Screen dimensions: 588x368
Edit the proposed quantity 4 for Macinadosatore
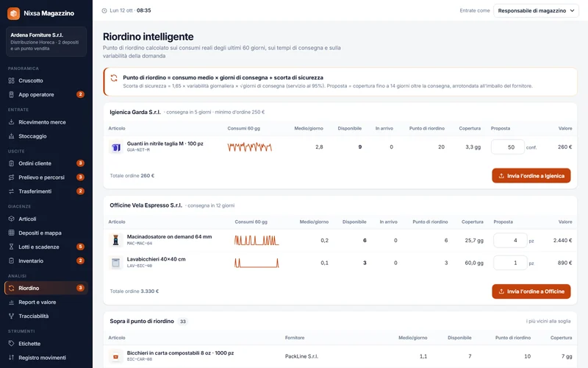[x=510, y=241]
